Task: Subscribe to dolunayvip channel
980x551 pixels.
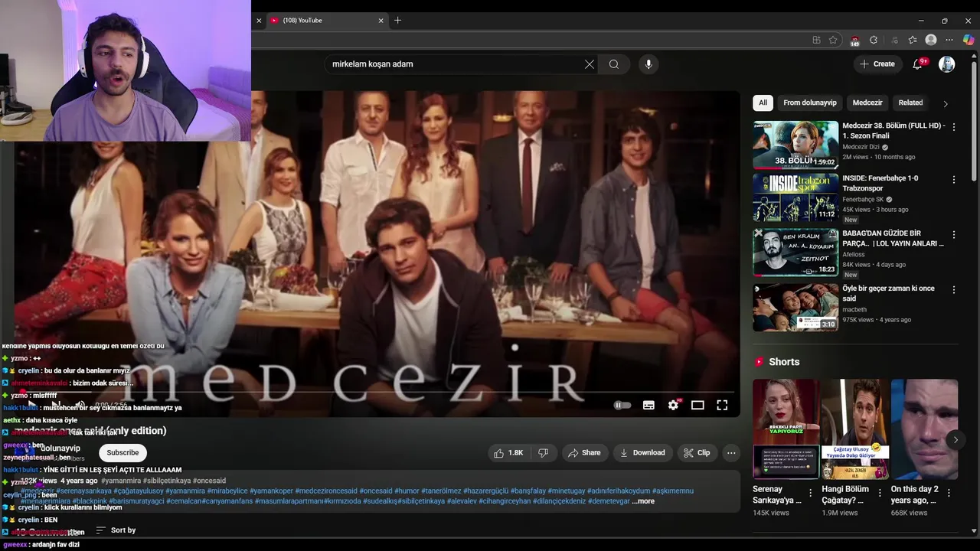Action: (x=122, y=453)
